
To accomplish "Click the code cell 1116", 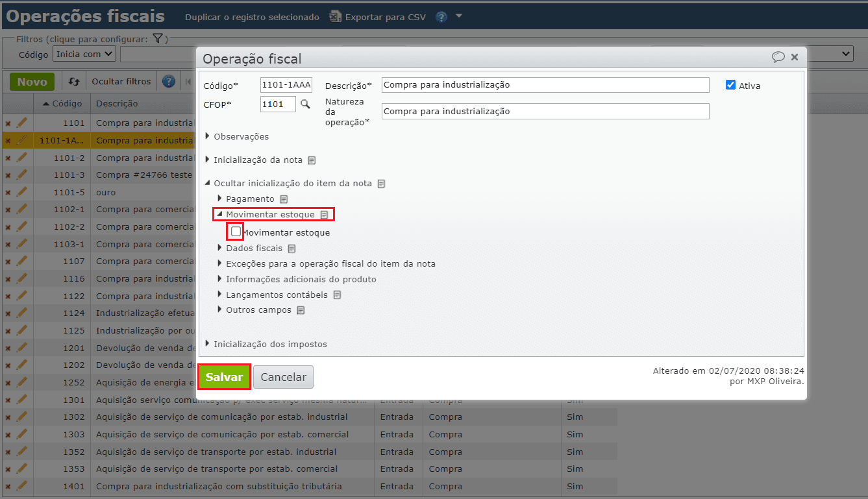I will pyautogui.click(x=74, y=278).
